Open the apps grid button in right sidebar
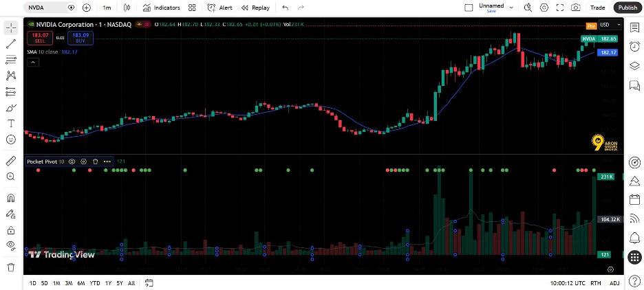This screenshot has width=644, height=290. 634,257
